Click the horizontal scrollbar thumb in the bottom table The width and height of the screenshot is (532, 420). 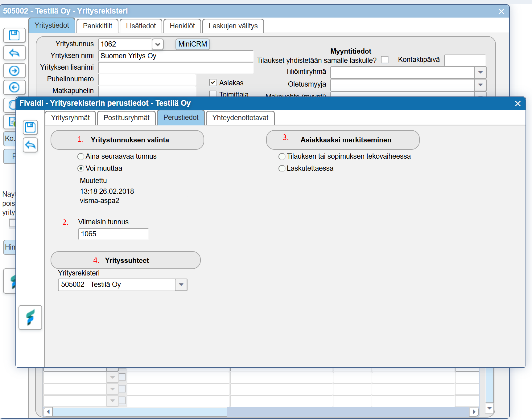[140, 412]
